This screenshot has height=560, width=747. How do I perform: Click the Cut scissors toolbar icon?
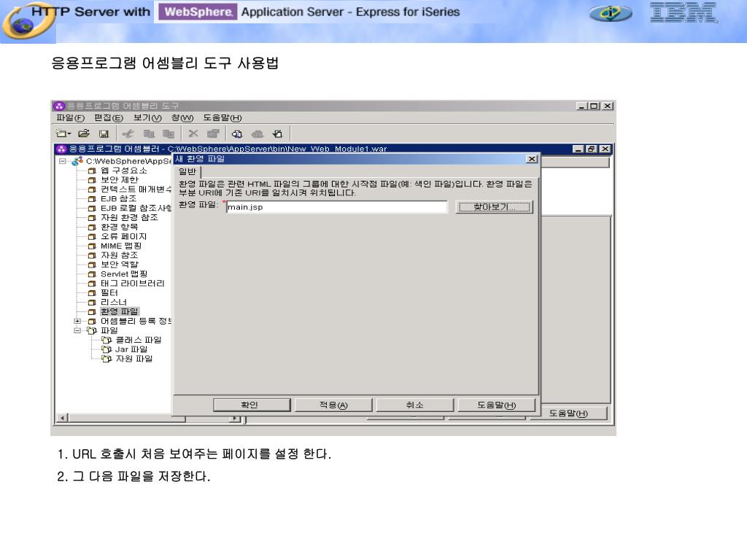pos(128,134)
